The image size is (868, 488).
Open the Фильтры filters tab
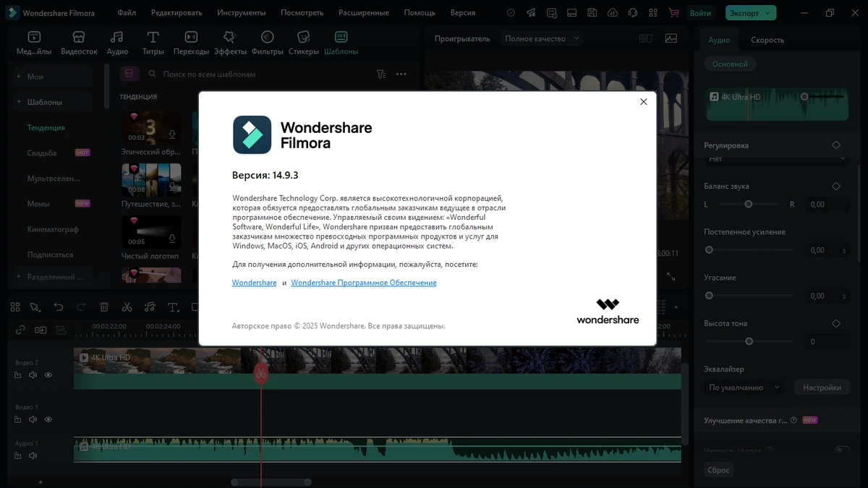click(x=268, y=43)
